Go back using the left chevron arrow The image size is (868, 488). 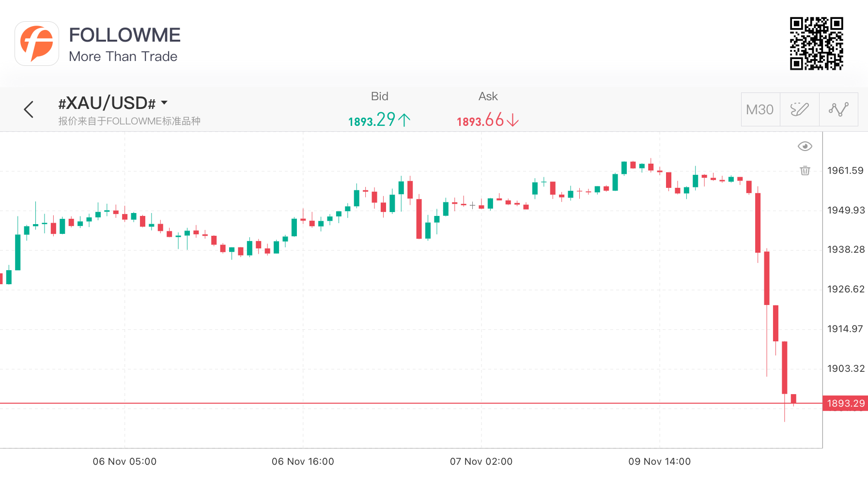(29, 109)
